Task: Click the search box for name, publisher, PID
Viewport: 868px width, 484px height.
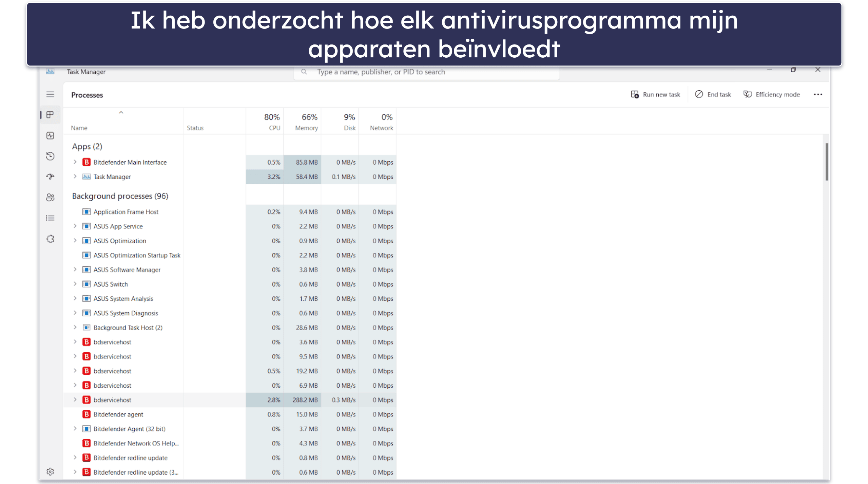Action: click(x=426, y=72)
